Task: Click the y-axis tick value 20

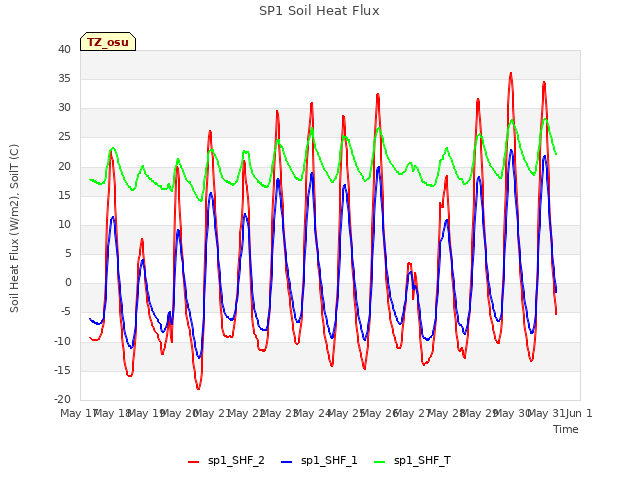Action: 64,166
